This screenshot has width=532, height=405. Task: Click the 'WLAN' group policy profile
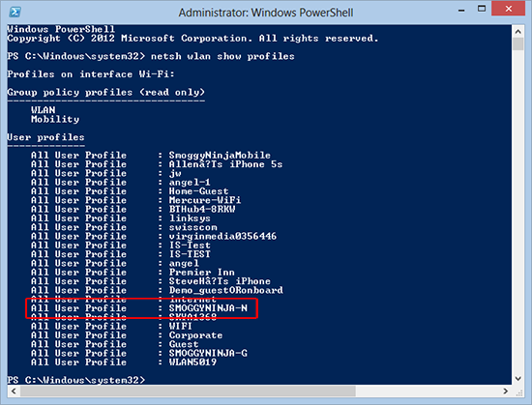[44, 110]
